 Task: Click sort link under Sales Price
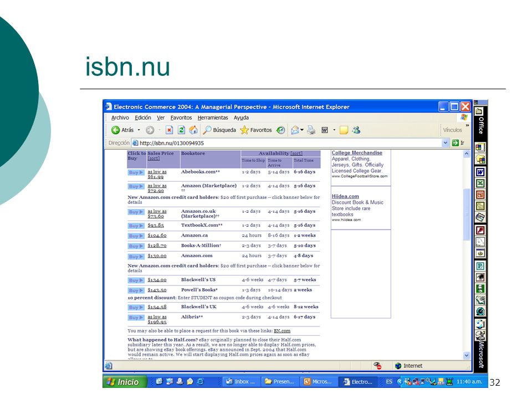pos(154,158)
